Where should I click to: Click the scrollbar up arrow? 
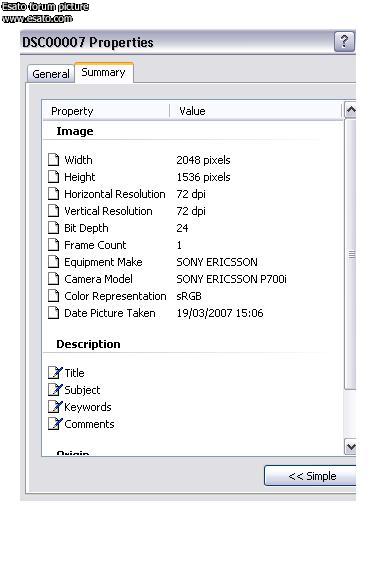(351, 110)
